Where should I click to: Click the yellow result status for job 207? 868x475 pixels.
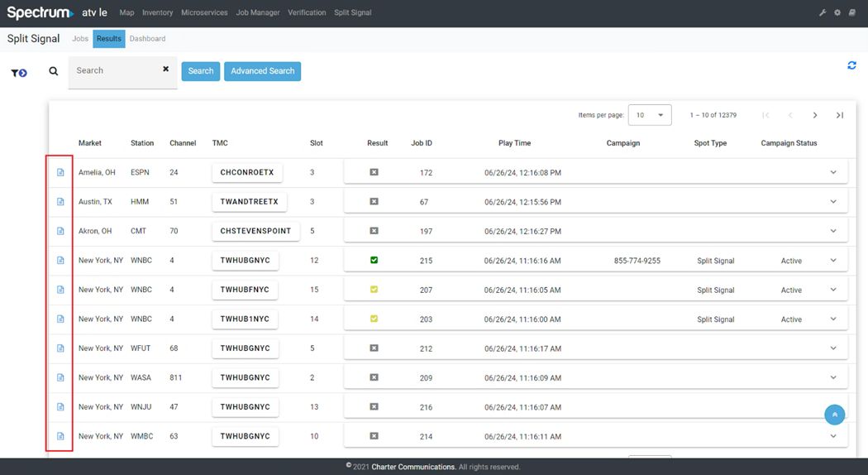tap(374, 290)
